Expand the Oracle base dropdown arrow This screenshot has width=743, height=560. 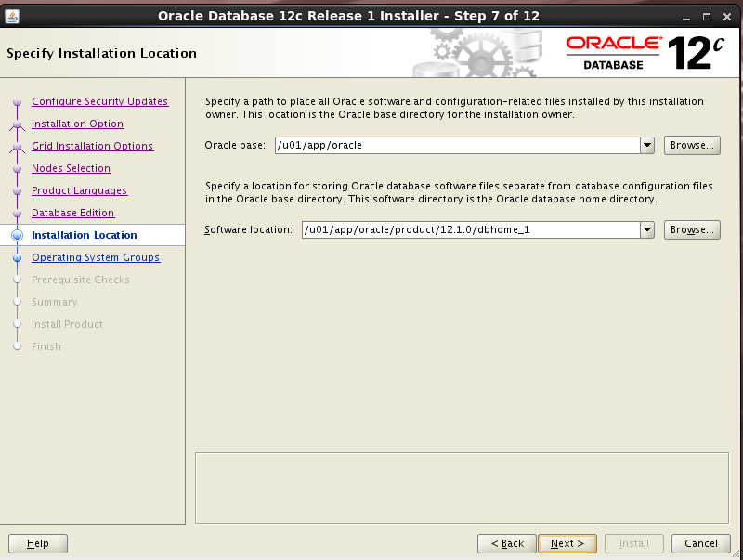tap(647, 145)
